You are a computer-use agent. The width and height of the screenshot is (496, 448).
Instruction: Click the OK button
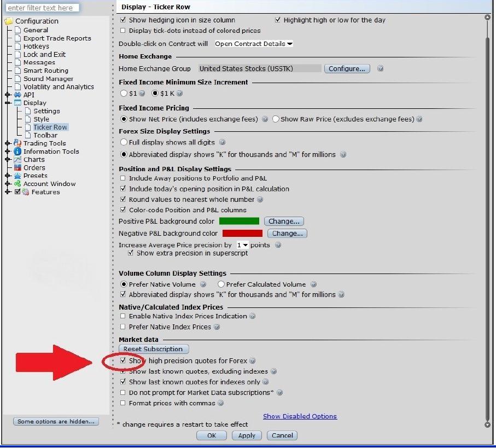coord(212,435)
